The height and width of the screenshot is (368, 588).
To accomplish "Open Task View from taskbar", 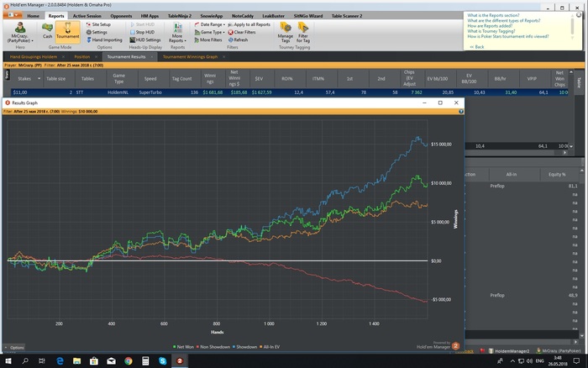I will [x=42, y=361].
